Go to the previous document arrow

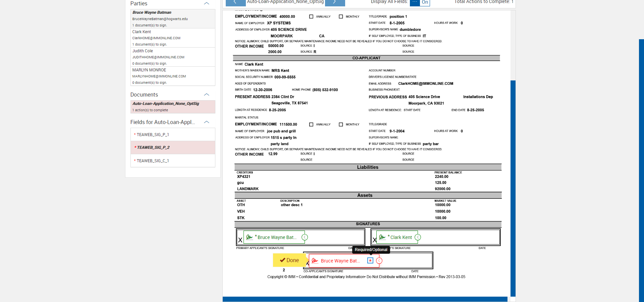(235, 3)
